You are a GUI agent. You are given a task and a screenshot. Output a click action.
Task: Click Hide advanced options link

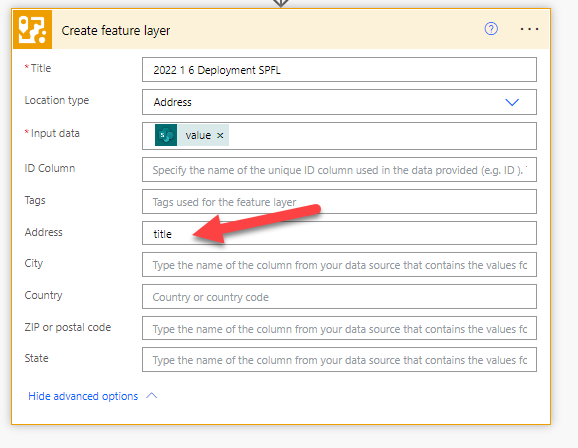click(x=83, y=396)
